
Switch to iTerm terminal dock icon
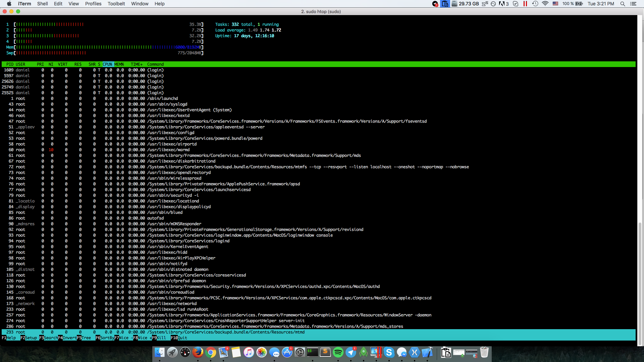313,352
